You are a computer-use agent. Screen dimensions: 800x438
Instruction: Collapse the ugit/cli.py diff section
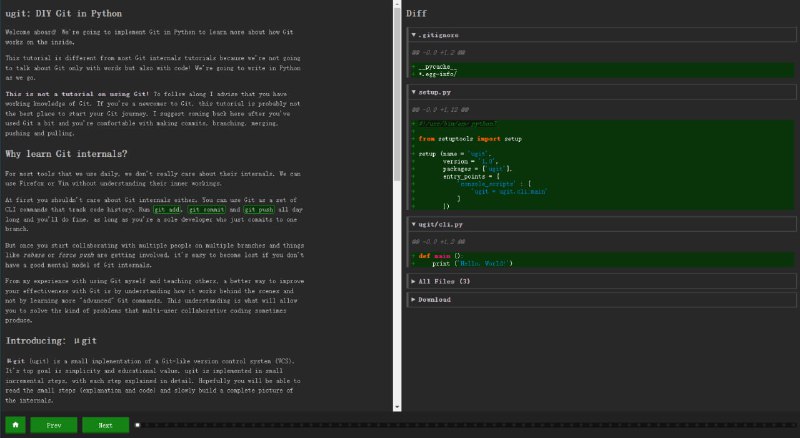[x=602, y=224]
